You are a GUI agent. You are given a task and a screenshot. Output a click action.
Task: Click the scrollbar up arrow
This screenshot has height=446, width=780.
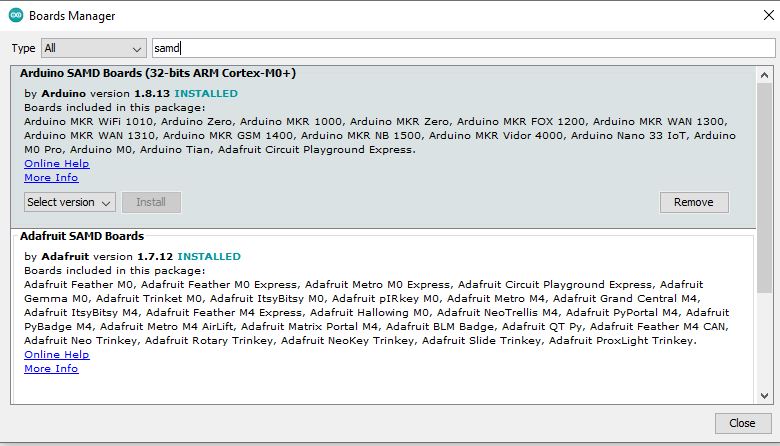pos(765,75)
